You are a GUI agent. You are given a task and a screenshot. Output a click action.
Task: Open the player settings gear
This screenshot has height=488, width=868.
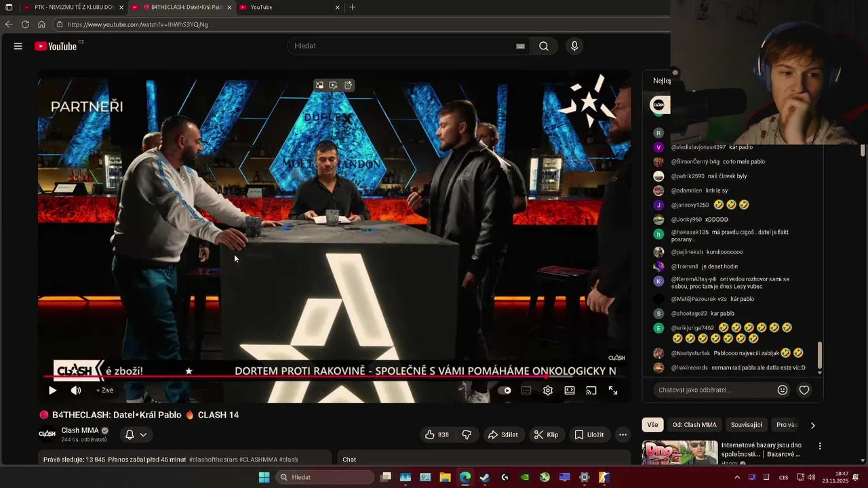click(x=548, y=390)
